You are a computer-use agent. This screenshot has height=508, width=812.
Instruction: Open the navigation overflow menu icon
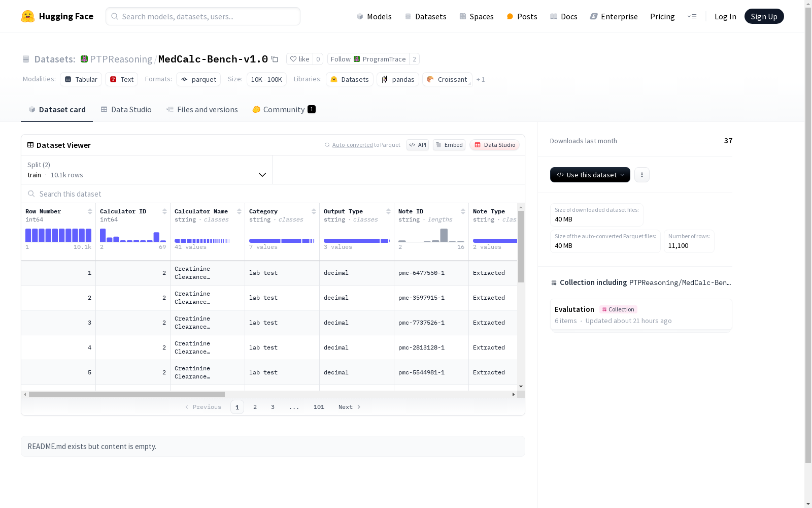click(692, 16)
